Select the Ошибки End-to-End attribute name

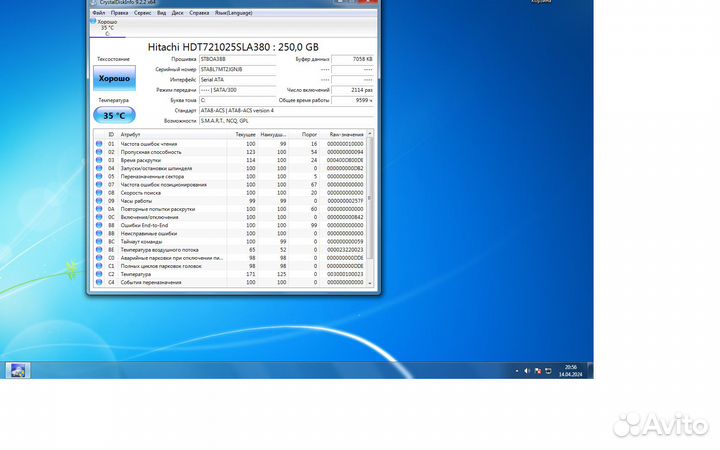[x=145, y=225]
